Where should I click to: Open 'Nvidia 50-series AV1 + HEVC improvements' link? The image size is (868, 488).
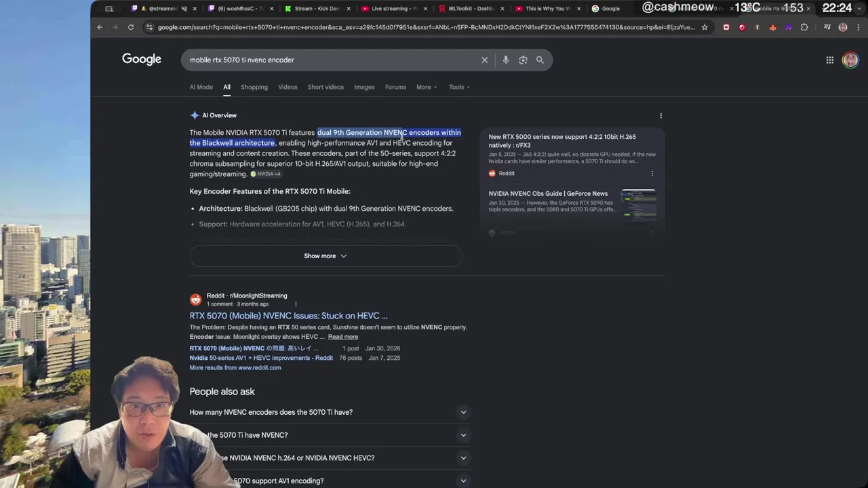click(261, 358)
